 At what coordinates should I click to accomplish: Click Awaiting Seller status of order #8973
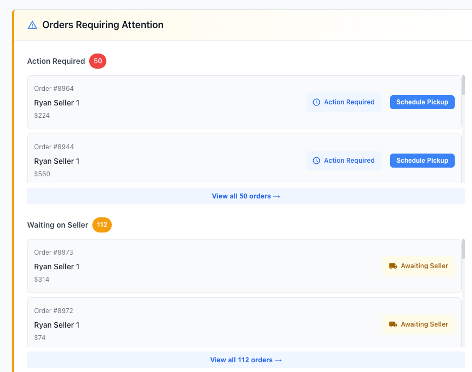tap(418, 266)
